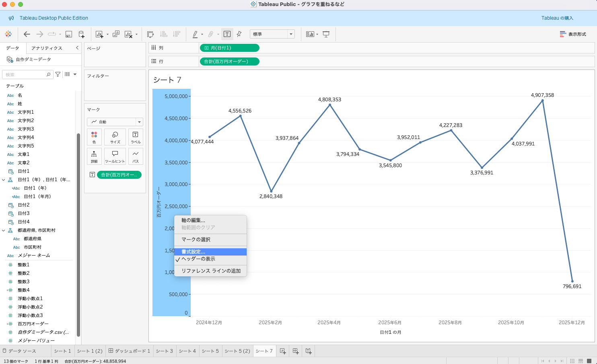
Task: Click the filter icon next to search
Action: pos(58,74)
